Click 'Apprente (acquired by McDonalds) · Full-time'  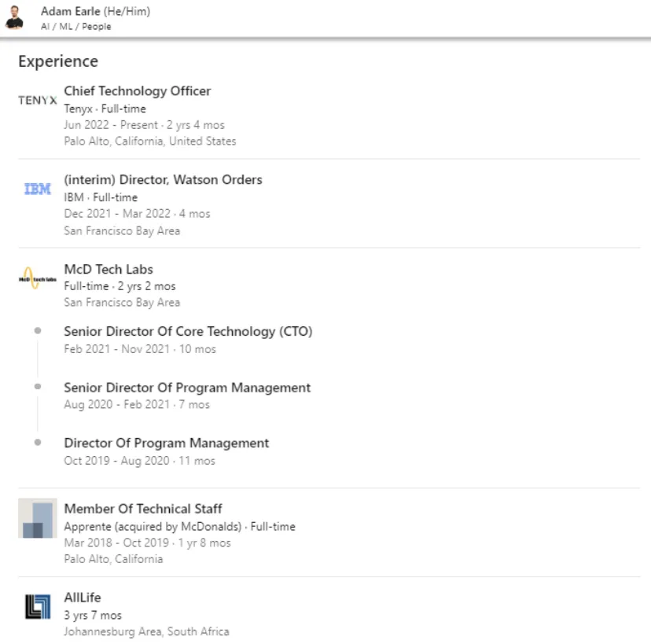(x=180, y=527)
